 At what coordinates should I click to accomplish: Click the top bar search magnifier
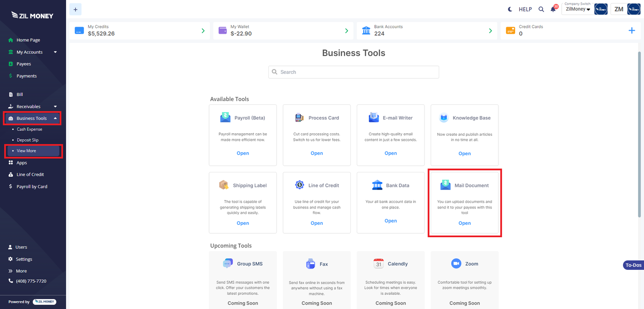541,9
